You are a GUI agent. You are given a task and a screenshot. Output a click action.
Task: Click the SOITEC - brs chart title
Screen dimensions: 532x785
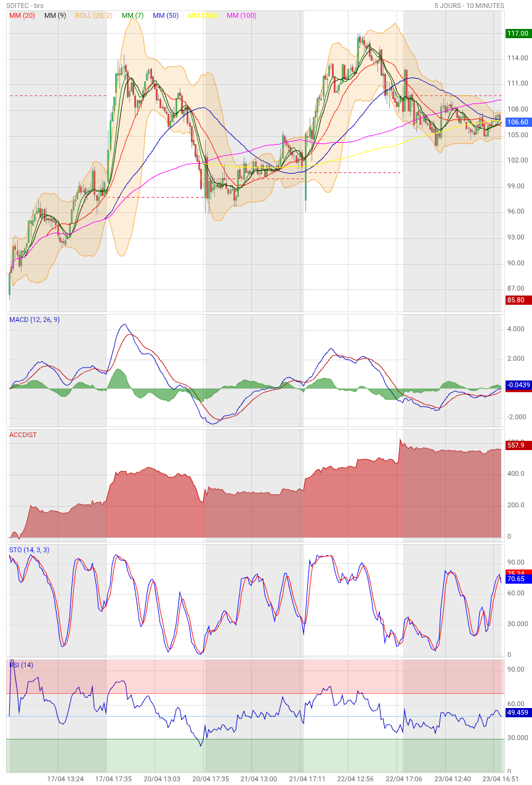click(25, 6)
